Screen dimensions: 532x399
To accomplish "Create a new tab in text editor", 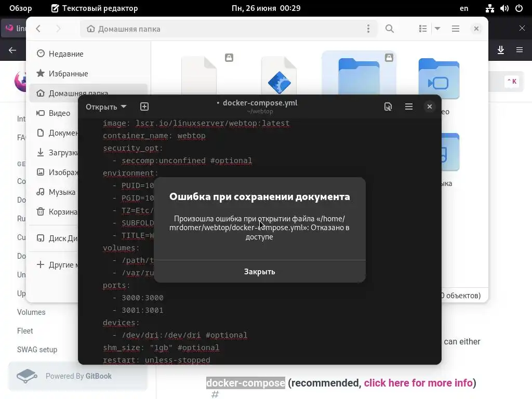I will pyautogui.click(x=144, y=107).
